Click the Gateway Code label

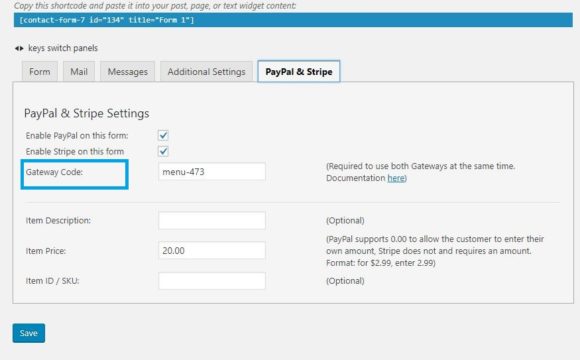[x=54, y=172]
